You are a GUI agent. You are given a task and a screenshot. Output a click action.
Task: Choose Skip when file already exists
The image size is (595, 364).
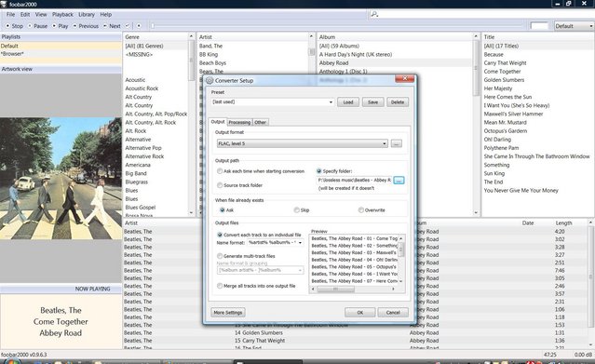point(296,209)
